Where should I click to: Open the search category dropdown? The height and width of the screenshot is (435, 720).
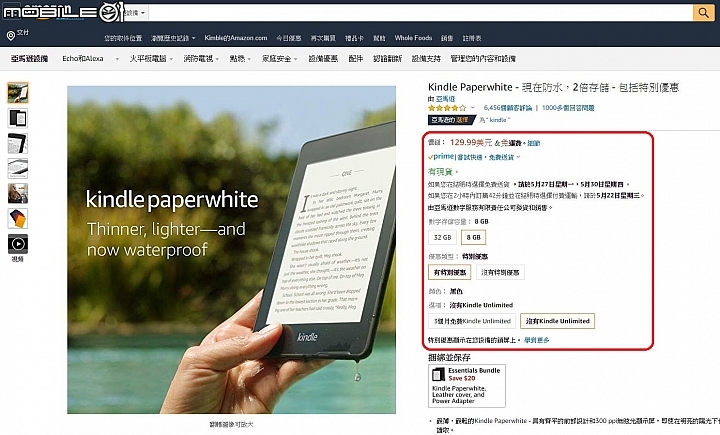135,13
